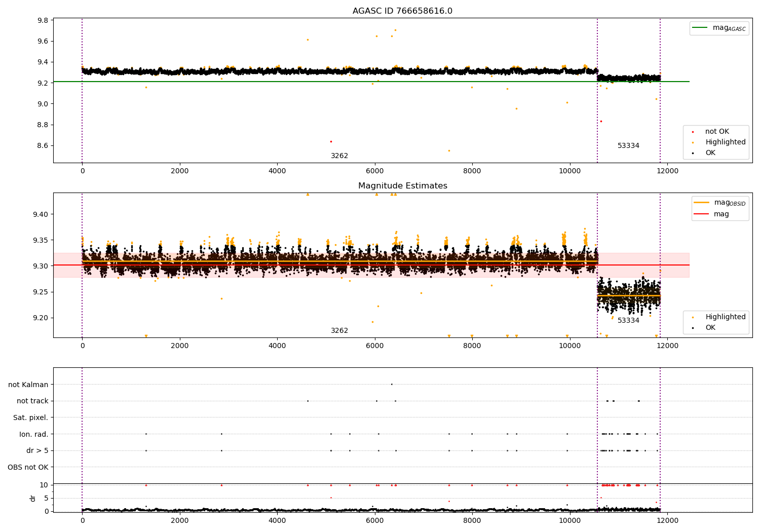Select the mag AGASC legend entry

(x=719, y=28)
